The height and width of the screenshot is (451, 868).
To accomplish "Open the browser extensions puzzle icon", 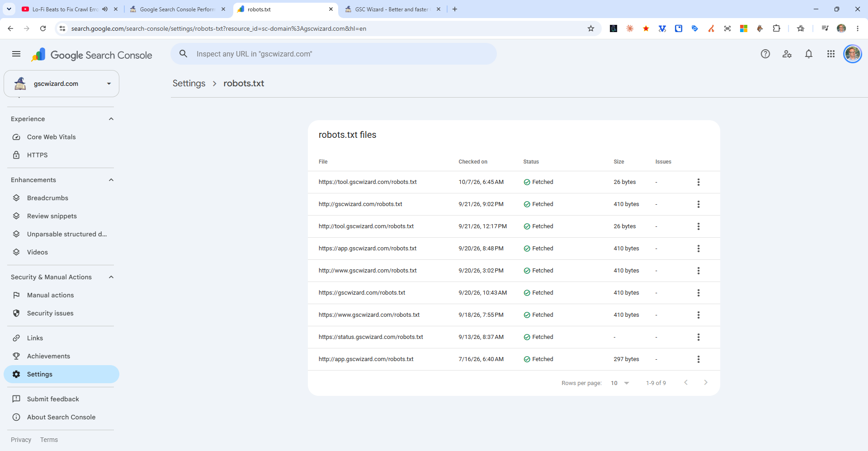I will pos(776,28).
